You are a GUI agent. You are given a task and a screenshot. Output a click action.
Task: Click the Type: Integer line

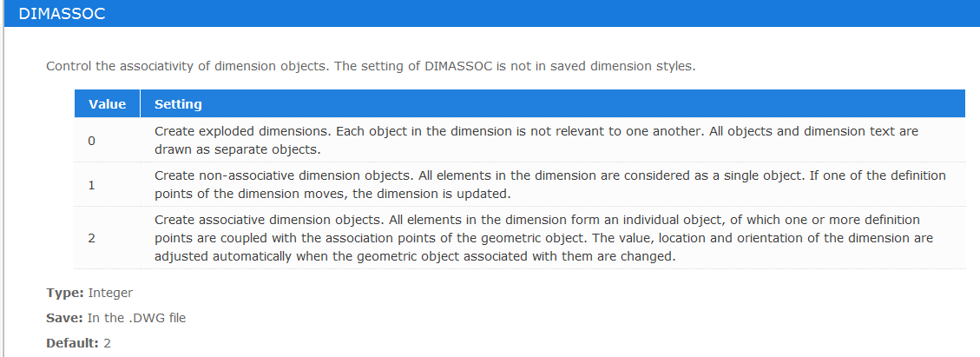(x=89, y=292)
